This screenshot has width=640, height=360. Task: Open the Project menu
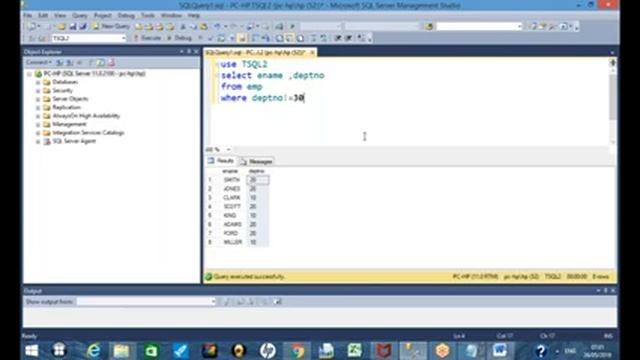point(102,16)
